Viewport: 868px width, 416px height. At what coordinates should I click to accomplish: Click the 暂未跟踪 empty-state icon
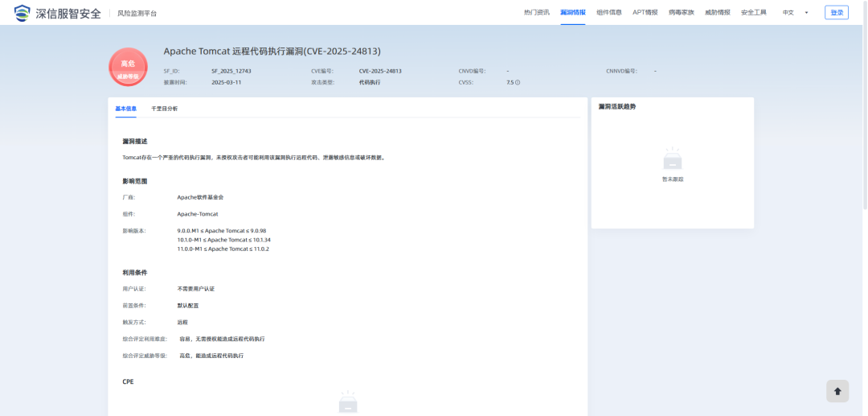tap(673, 159)
